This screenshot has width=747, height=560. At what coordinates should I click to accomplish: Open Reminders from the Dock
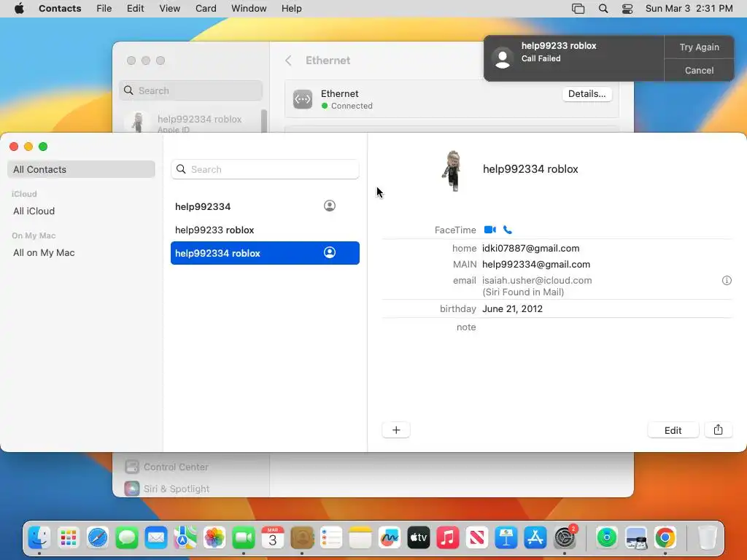coord(331,537)
